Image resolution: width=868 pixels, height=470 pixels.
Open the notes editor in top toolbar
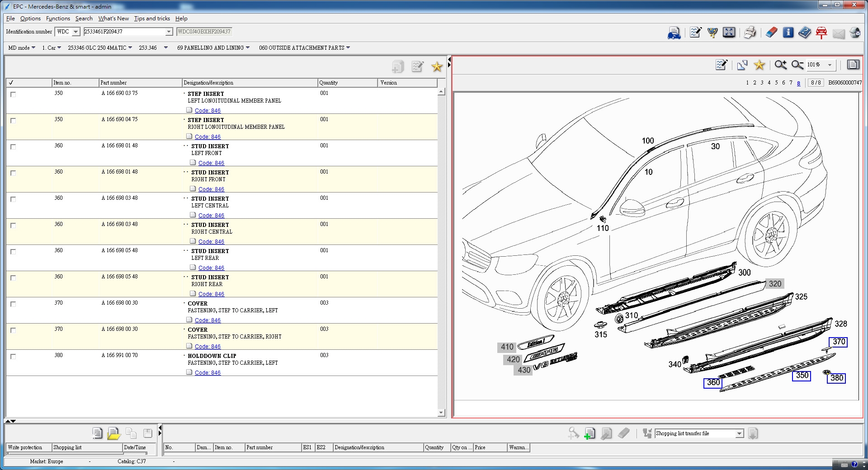coord(695,33)
